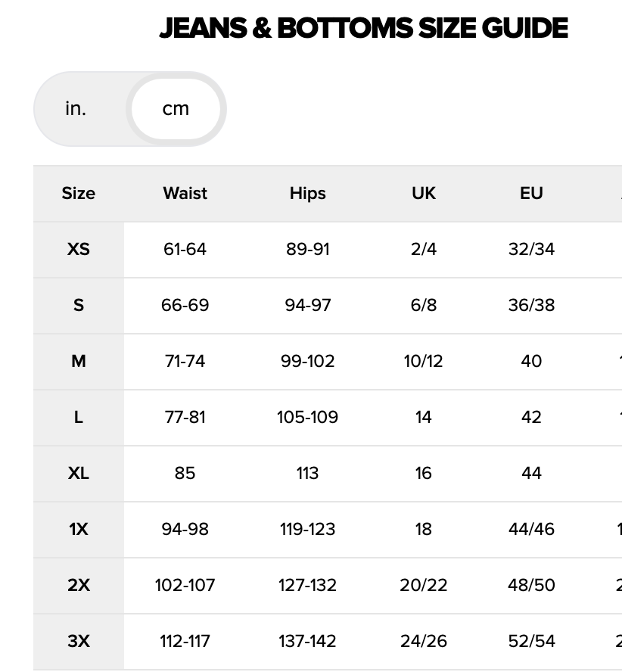Select the 3X size row label
The width and height of the screenshot is (622, 672).
pyautogui.click(x=79, y=641)
